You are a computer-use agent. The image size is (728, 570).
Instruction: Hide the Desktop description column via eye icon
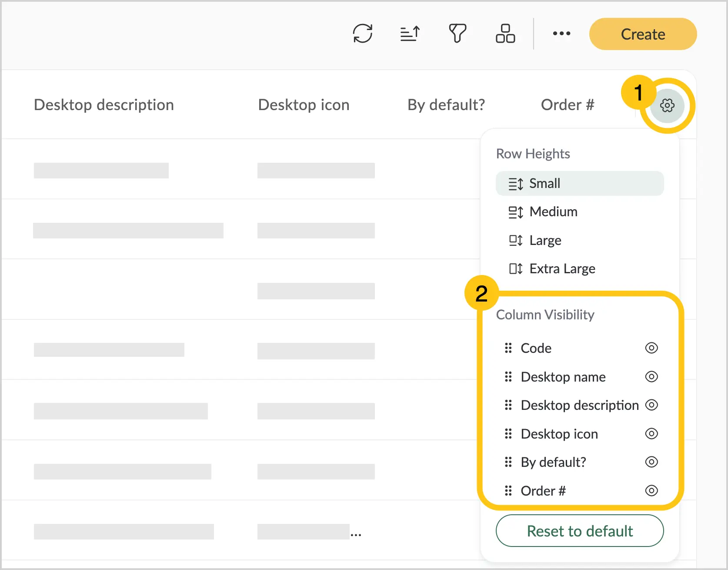pos(651,405)
